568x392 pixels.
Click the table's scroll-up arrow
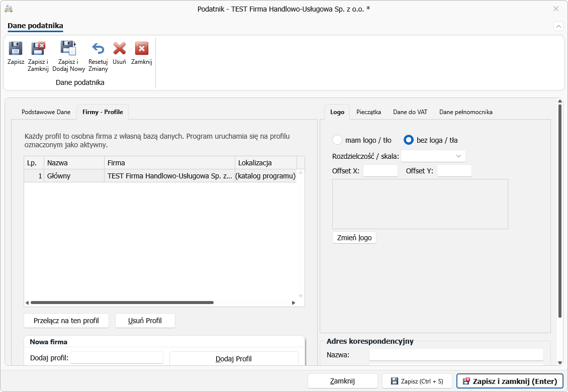[x=300, y=172]
